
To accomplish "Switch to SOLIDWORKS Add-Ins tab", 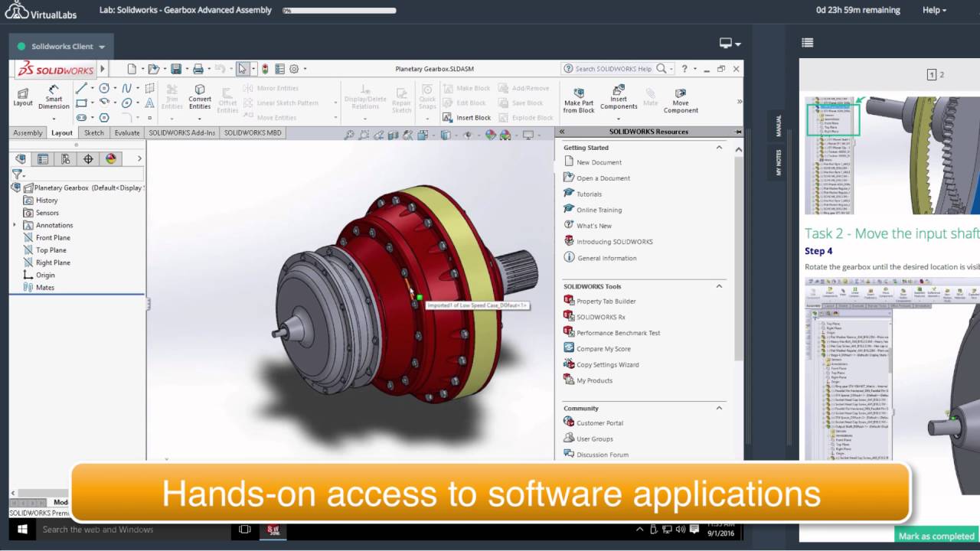I will tap(182, 132).
